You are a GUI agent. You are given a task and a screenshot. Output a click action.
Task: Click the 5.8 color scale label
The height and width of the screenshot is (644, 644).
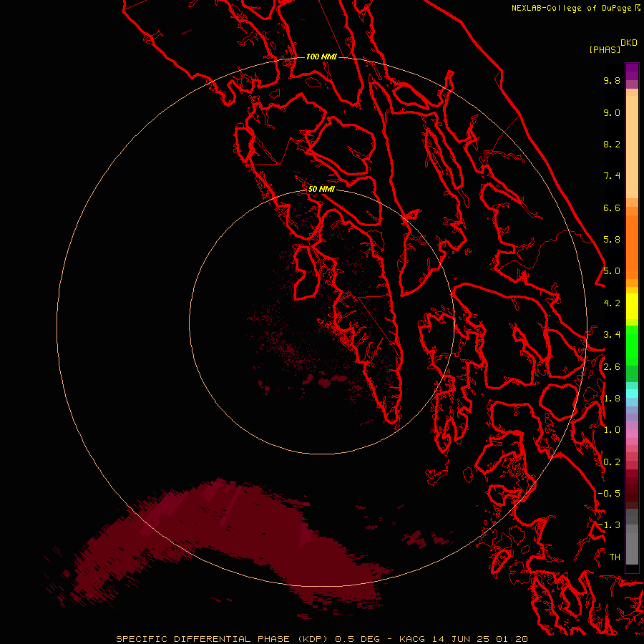612,240
